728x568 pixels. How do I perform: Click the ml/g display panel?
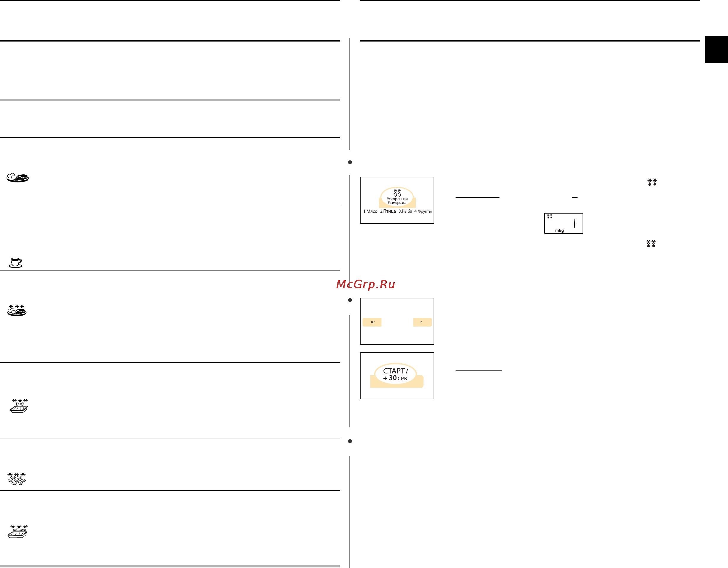point(564,223)
